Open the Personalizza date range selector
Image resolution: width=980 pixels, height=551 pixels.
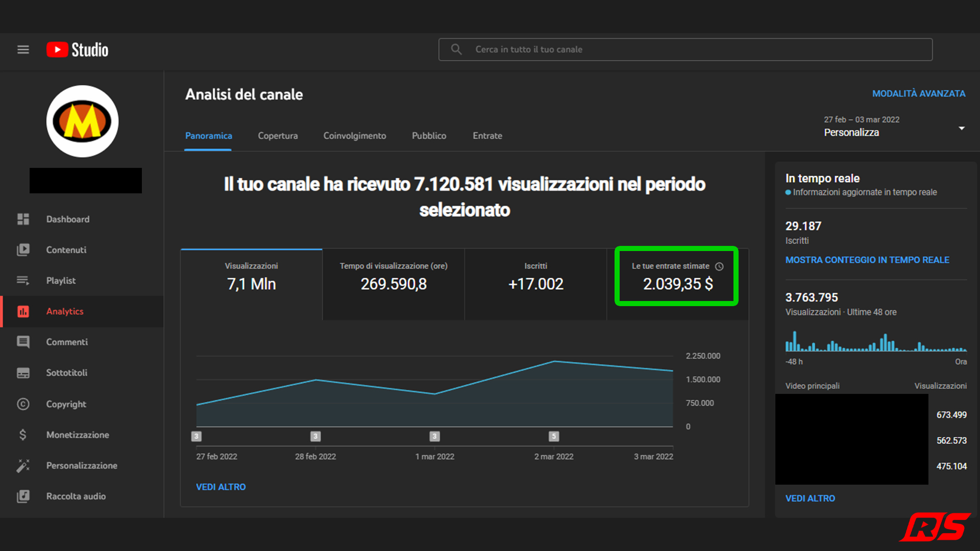(x=895, y=127)
